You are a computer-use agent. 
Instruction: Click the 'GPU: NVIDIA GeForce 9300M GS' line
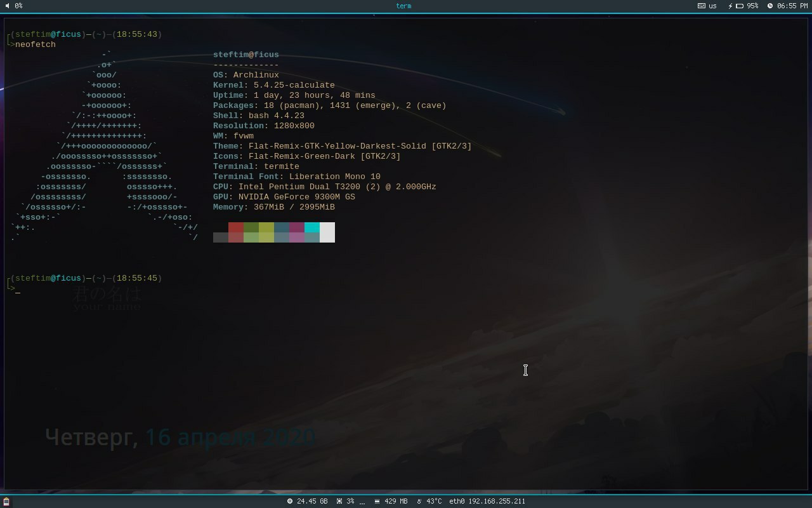(284, 197)
